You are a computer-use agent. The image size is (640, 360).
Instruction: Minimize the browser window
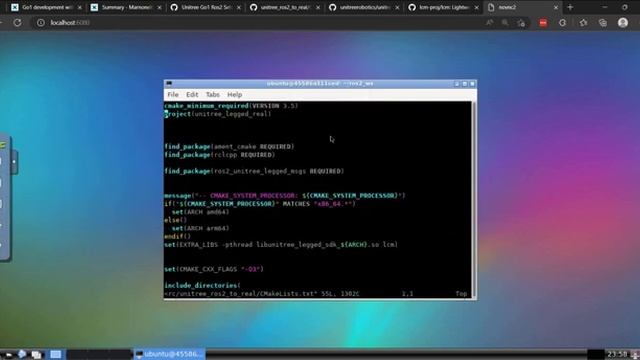coord(604,7)
